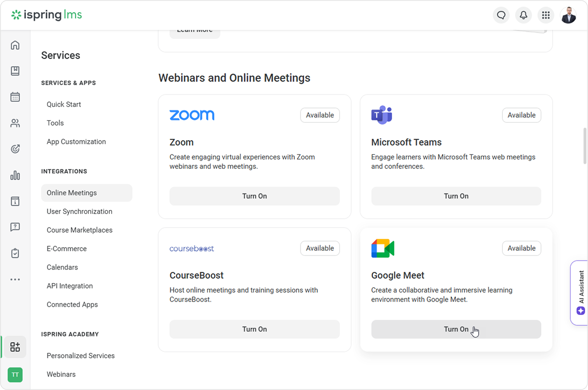Turn on the Google Meet integration
This screenshot has height=390, width=588.
(x=456, y=329)
